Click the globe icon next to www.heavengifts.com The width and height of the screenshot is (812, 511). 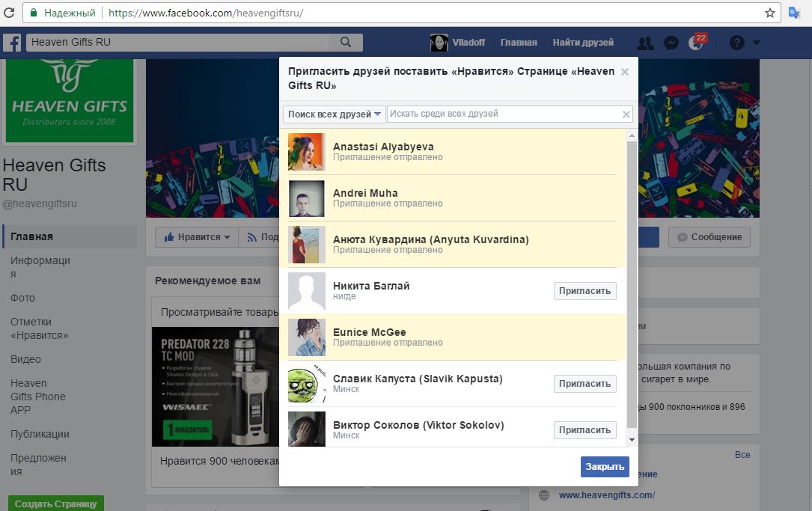pos(544,495)
